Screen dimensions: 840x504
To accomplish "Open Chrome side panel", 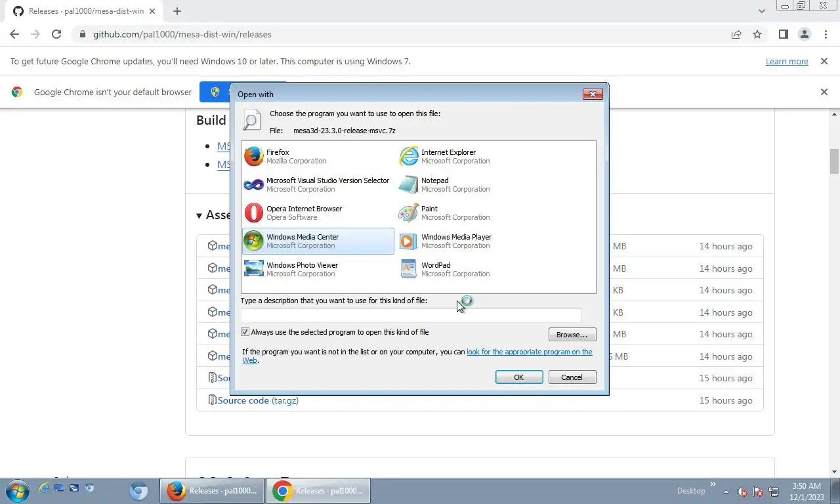I will coord(783,34).
